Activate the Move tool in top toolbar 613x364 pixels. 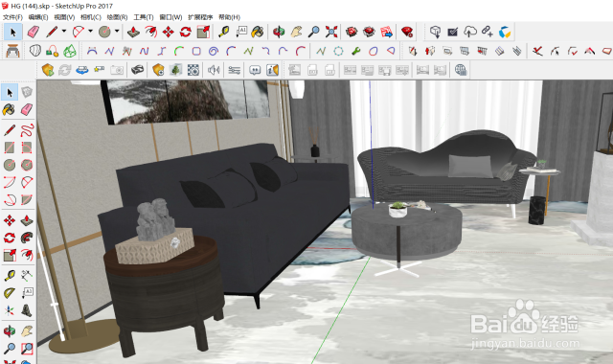(x=169, y=32)
